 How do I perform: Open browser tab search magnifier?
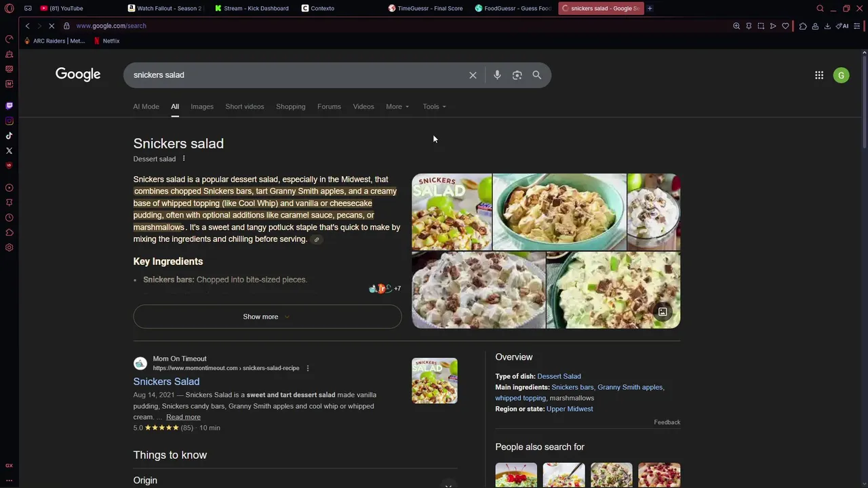(820, 8)
